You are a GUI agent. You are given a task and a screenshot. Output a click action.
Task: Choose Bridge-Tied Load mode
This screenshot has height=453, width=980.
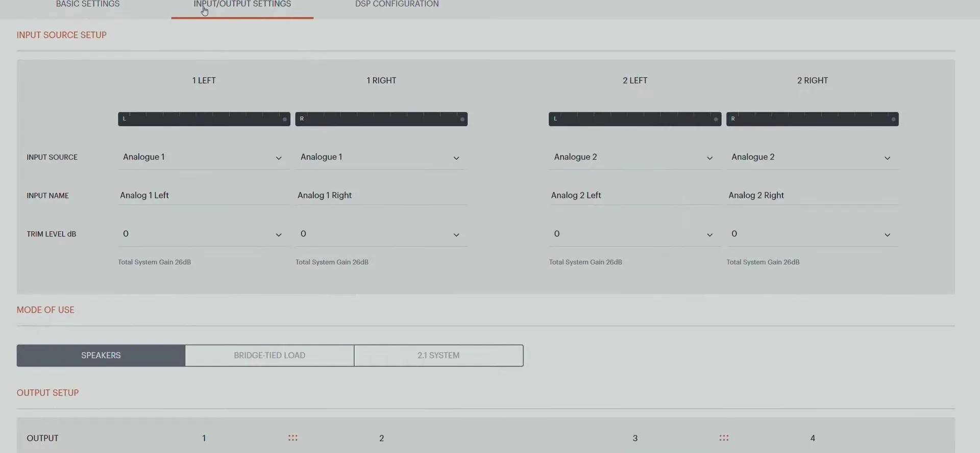(x=269, y=356)
